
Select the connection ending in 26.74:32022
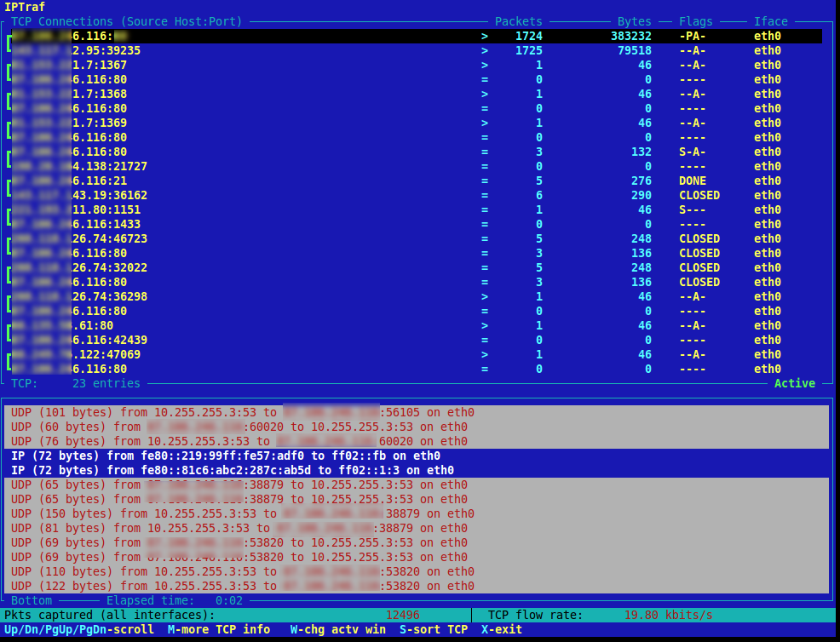pyautogui.click(x=417, y=267)
